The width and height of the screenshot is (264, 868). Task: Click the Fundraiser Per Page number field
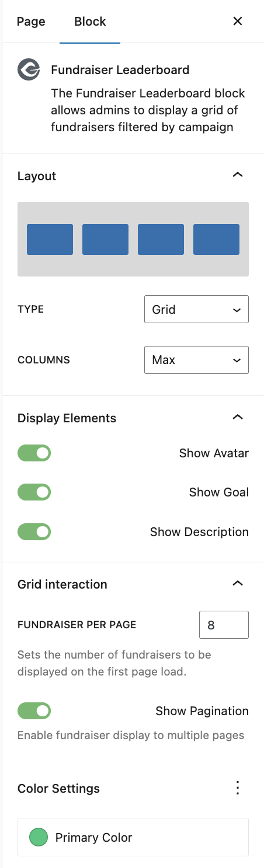coord(224,625)
